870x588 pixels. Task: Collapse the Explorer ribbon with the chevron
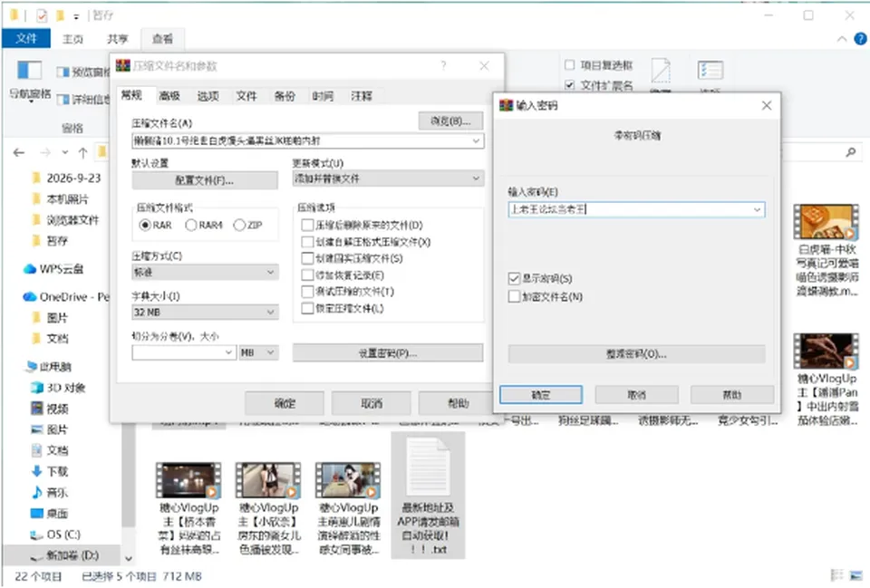pyautogui.click(x=842, y=39)
